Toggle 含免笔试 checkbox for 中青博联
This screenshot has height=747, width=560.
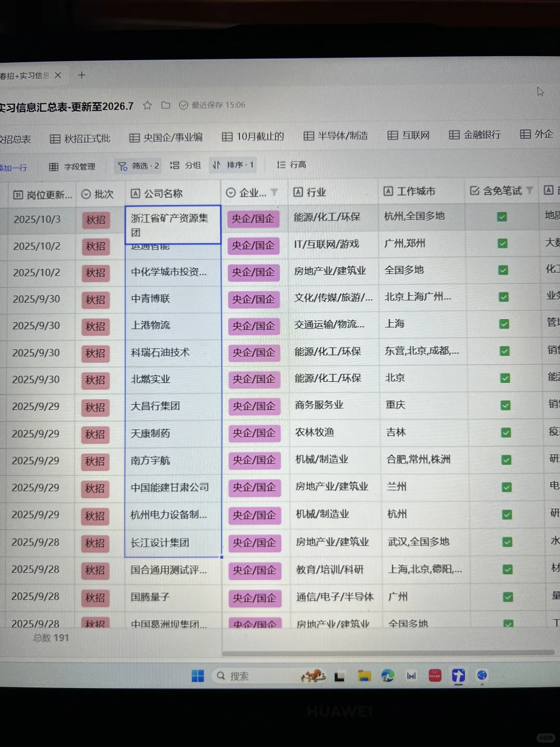point(503,297)
